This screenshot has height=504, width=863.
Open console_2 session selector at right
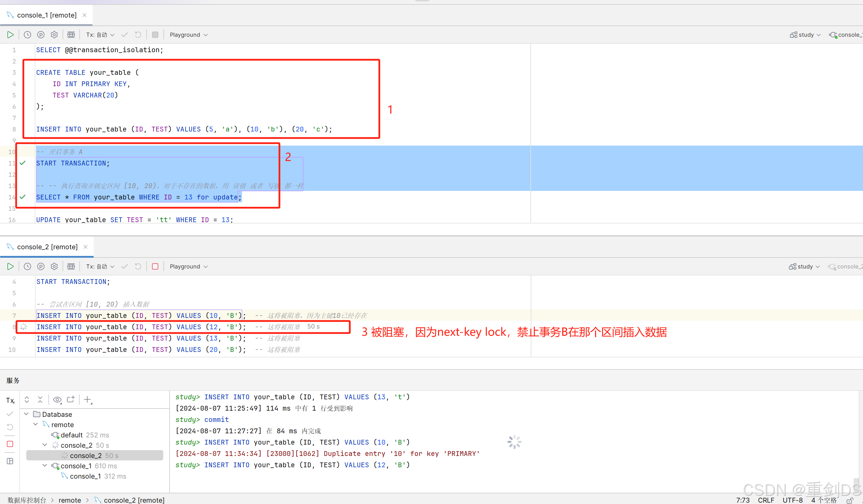point(845,266)
